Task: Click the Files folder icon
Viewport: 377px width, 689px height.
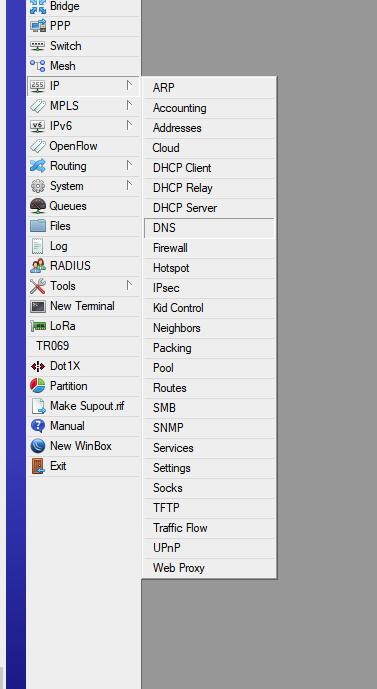Action: 38,226
